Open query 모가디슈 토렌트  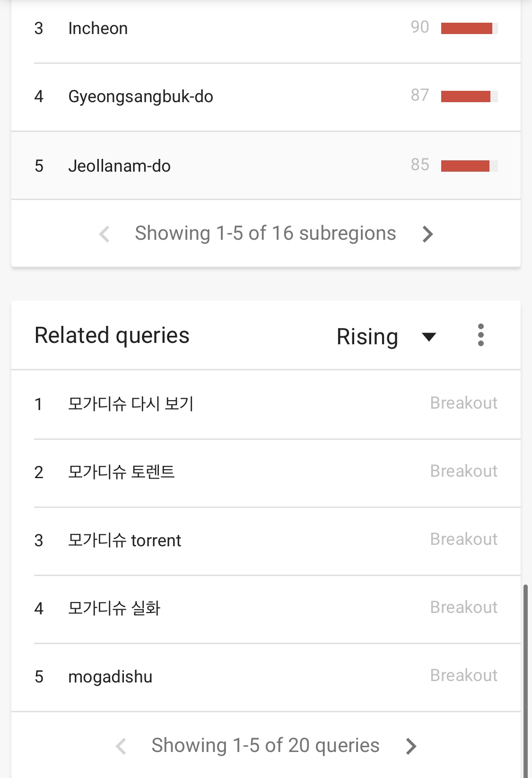click(122, 472)
